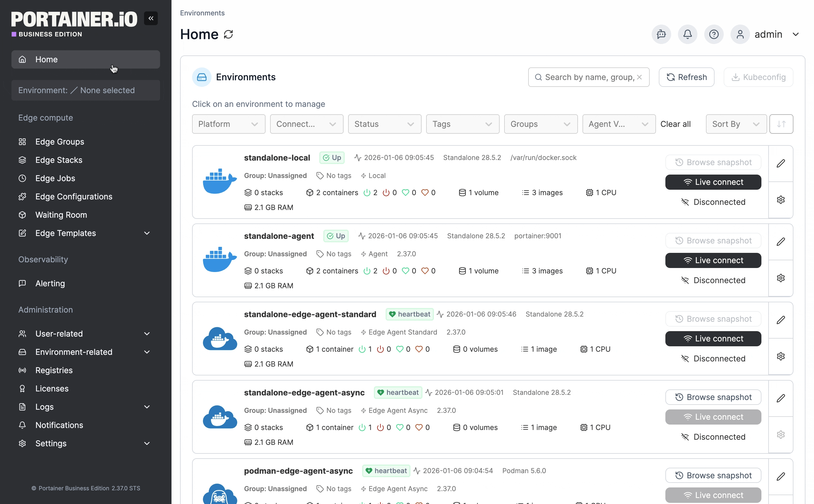The image size is (814, 504).
Task: Go to Registries in the sidebar
Action: pos(54,370)
